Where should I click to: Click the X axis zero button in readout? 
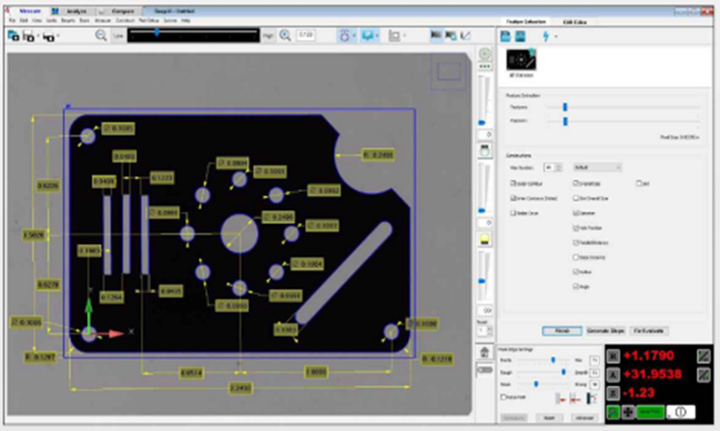[613, 356]
